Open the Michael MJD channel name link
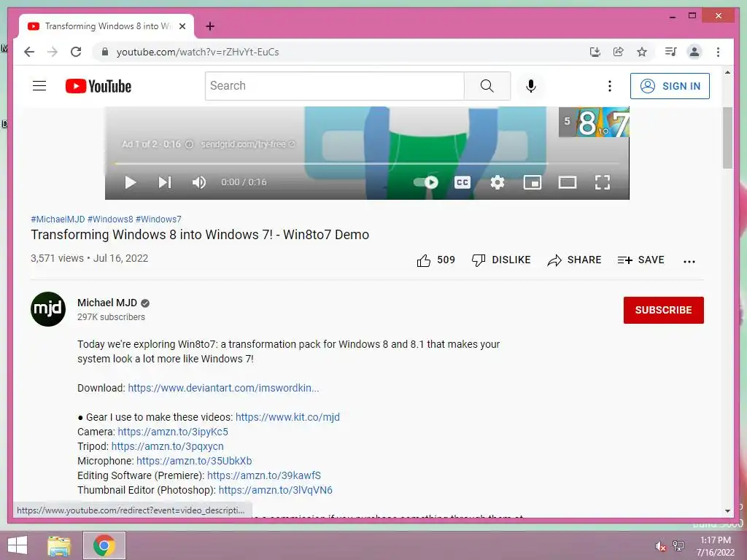Viewport: 747px width, 560px height. [x=107, y=303]
